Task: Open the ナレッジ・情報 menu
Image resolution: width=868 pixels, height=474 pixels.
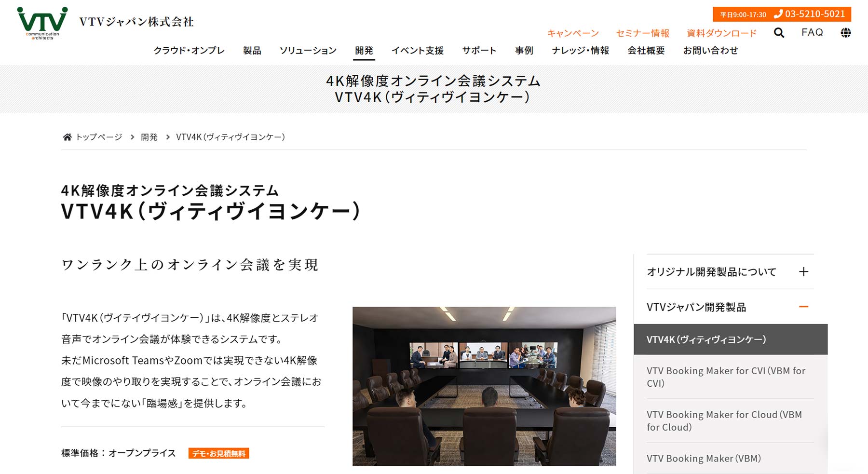Action: pyautogui.click(x=581, y=51)
